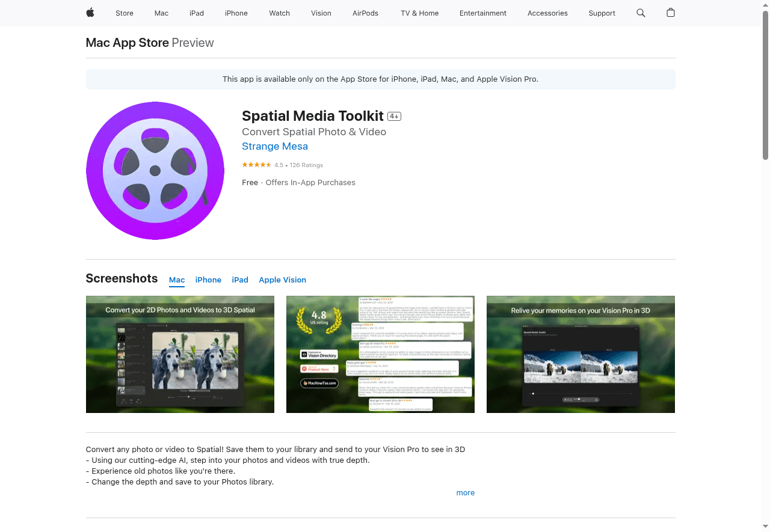Open the Vision section
Viewport: 770px width, 532px height.
click(x=321, y=13)
